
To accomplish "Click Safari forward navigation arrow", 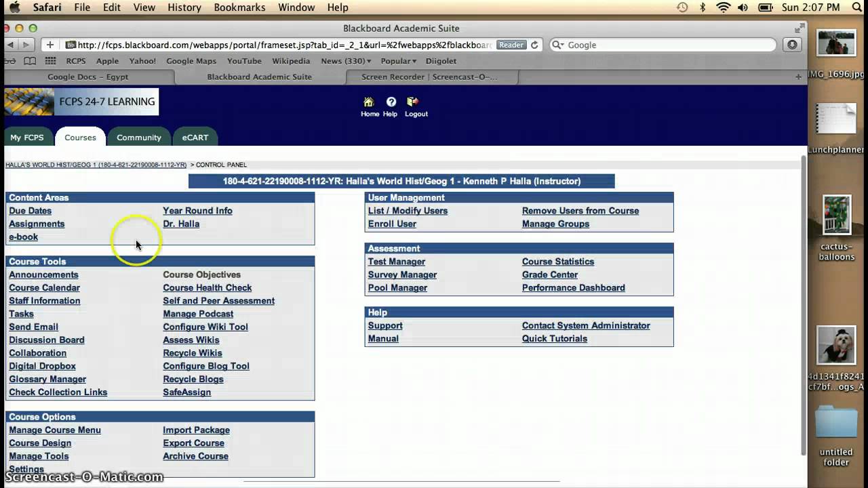I will tap(26, 45).
